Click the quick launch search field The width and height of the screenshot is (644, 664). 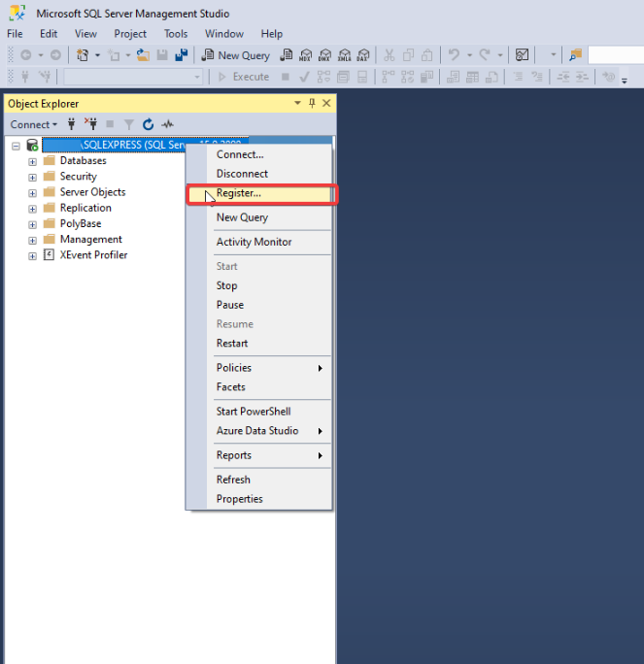tap(616, 55)
